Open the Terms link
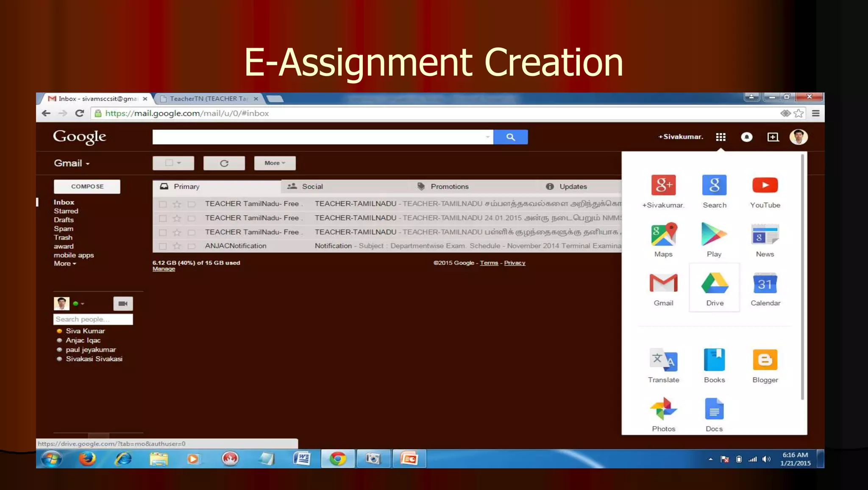The image size is (868, 490). coord(489,263)
